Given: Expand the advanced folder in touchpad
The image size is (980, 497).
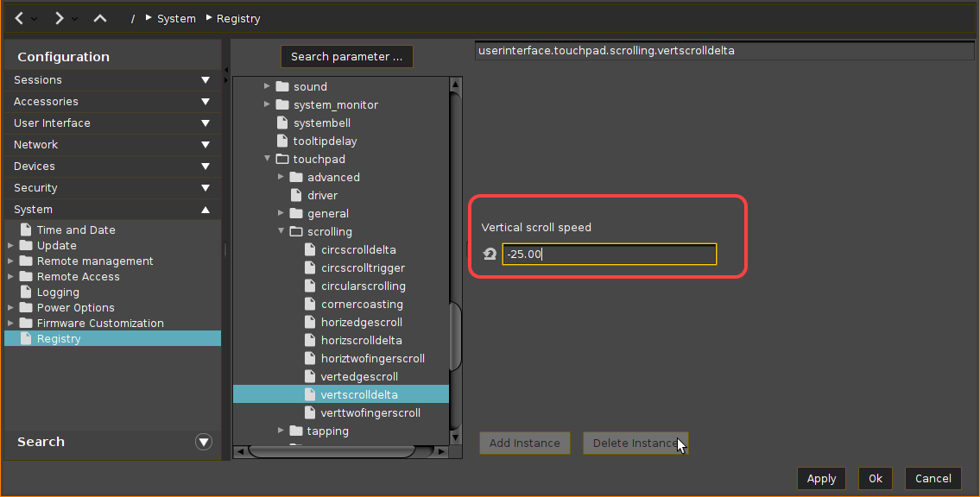Looking at the screenshot, I should tap(281, 178).
